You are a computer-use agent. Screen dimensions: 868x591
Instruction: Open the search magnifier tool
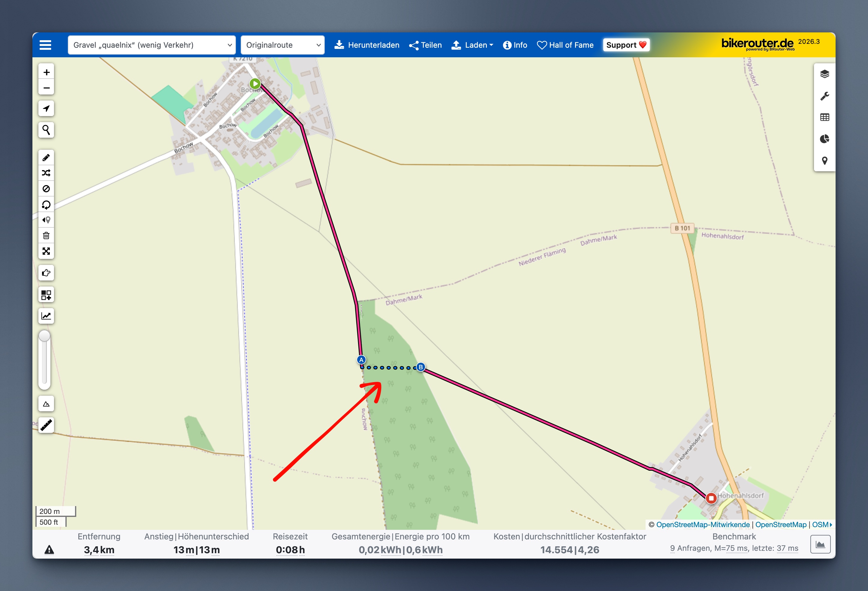[x=46, y=130]
